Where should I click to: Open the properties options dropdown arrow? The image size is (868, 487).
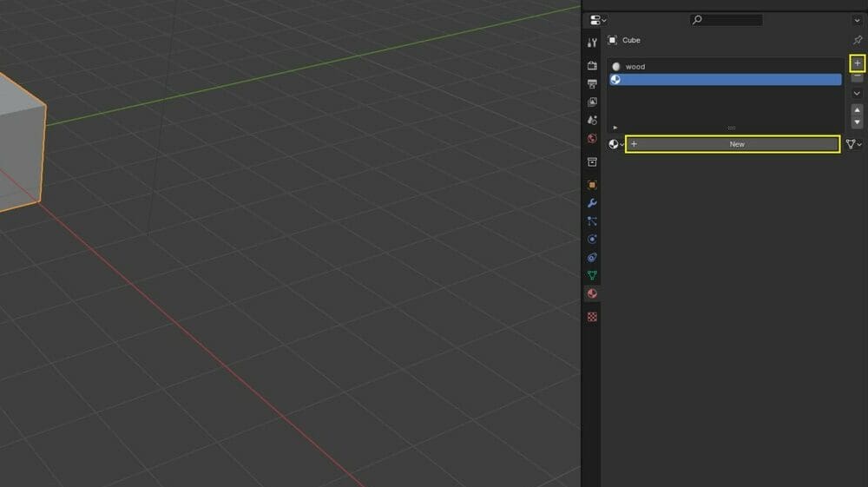(x=857, y=21)
